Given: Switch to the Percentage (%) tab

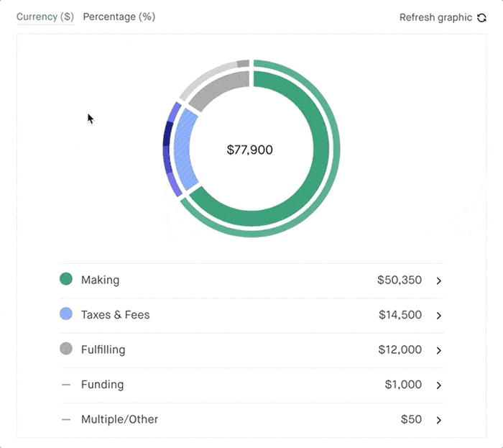Looking at the screenshot, I should pos(119,17).
